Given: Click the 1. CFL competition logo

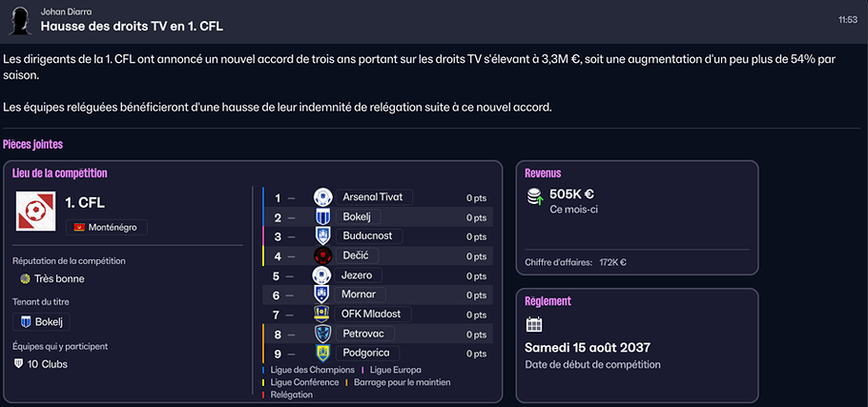Looking at the screenshot, I should pyautogui.click(x=36, y=211).
